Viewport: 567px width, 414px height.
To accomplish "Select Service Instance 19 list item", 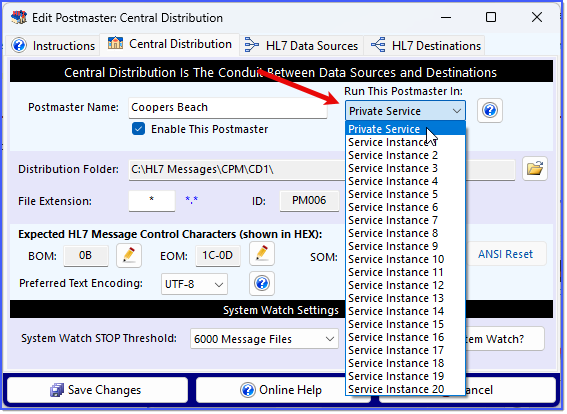I will [405, 376].
